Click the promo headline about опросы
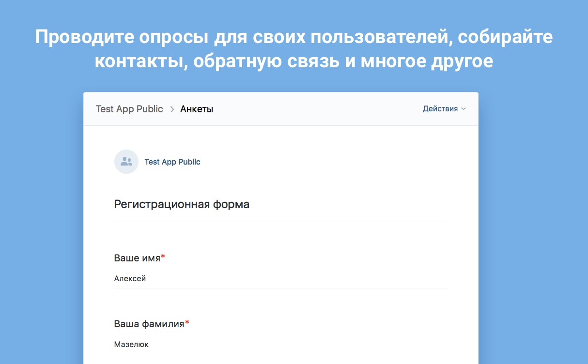 [x=294, y=49]
